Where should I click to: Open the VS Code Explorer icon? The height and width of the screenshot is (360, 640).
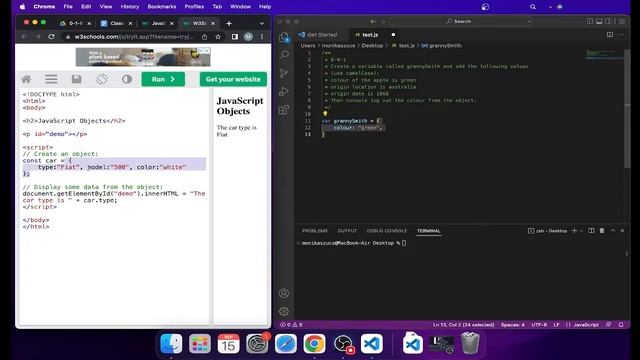point(284,38)
